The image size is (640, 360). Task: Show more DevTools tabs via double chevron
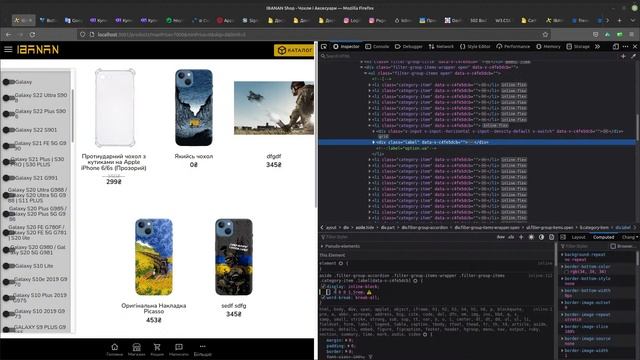point(598,47)
